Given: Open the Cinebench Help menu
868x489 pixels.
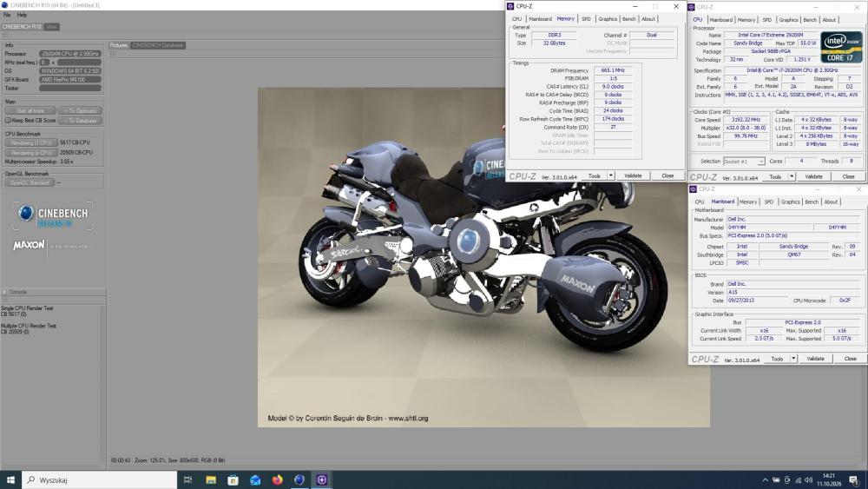Looking at the screenshot, I should 22,15.
